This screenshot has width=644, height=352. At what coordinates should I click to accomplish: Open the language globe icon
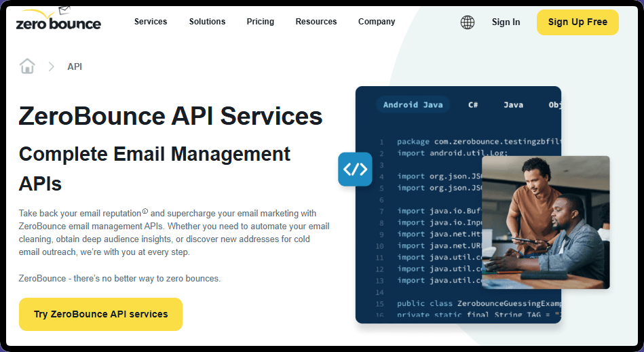[x=468, y=22]
